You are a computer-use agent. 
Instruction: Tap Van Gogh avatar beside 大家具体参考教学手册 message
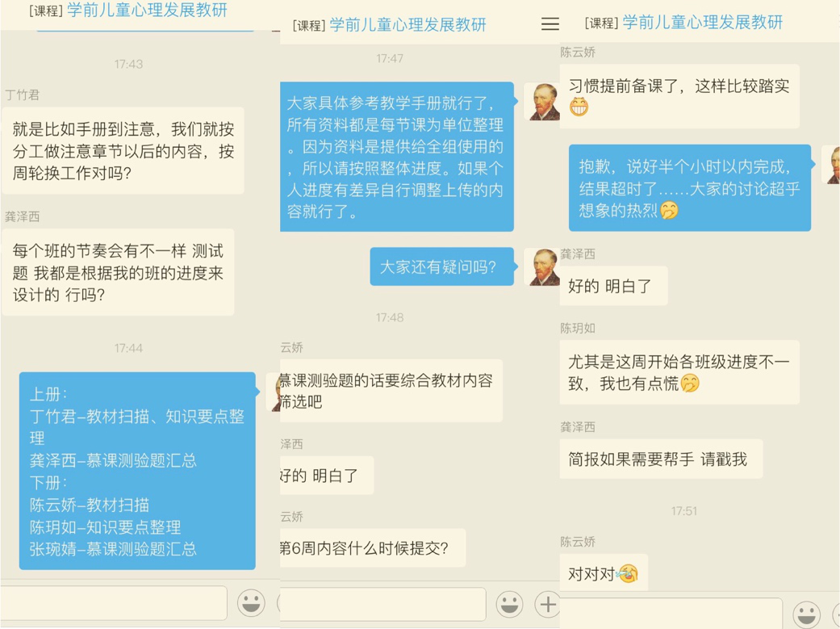(541, 102)
